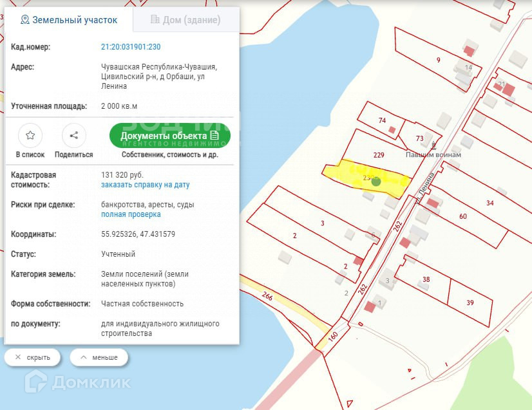Select parcel 39 on the map

point(470,303)
